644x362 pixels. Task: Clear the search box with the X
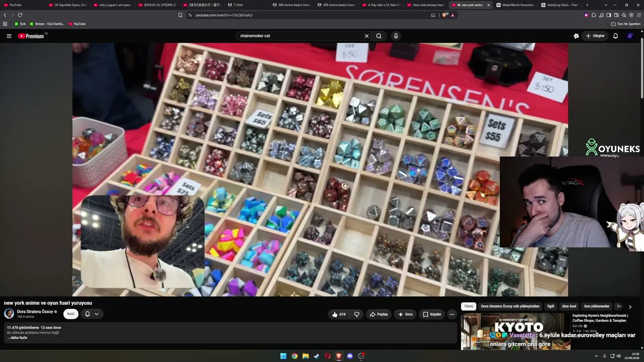coord(367,36)
